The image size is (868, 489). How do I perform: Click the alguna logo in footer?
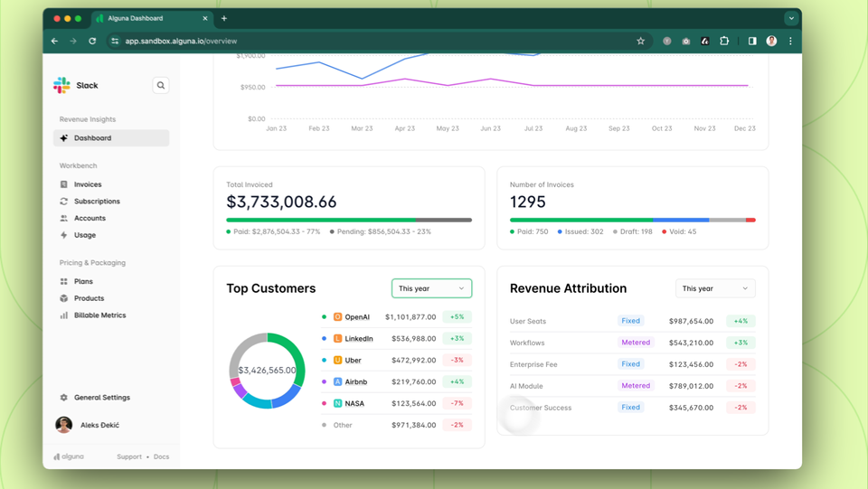[69, 456]
